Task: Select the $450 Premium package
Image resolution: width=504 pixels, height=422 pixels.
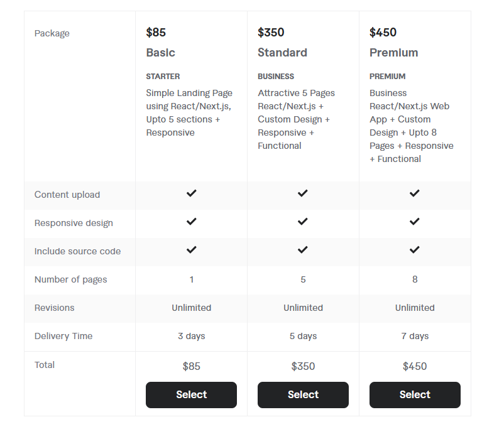Action: point(415,395)
